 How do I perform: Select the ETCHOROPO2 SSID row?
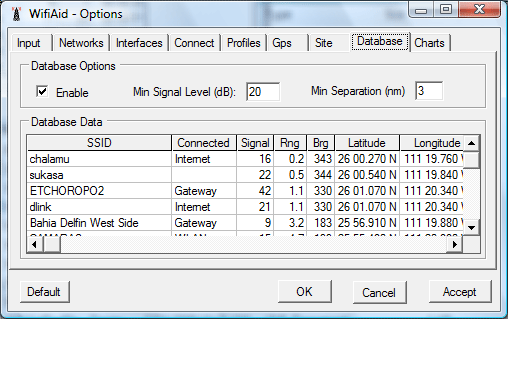point(99,191)
